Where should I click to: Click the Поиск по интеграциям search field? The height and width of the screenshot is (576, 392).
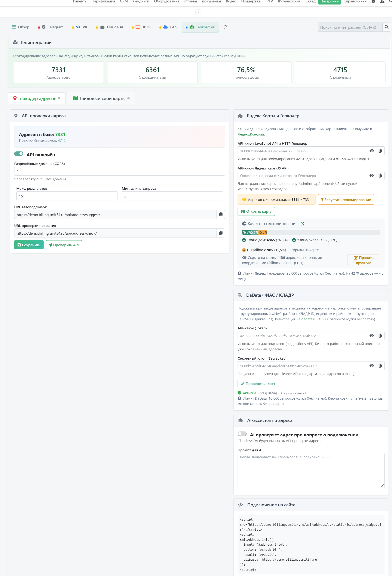pos(350,27)
